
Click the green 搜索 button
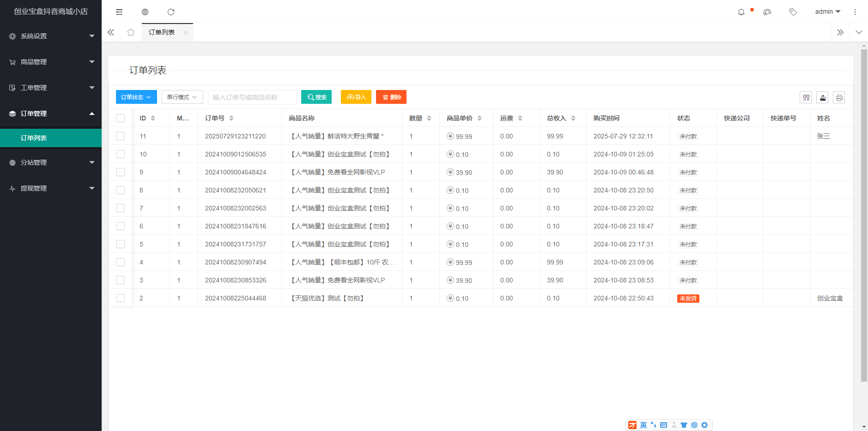[316, 97]
